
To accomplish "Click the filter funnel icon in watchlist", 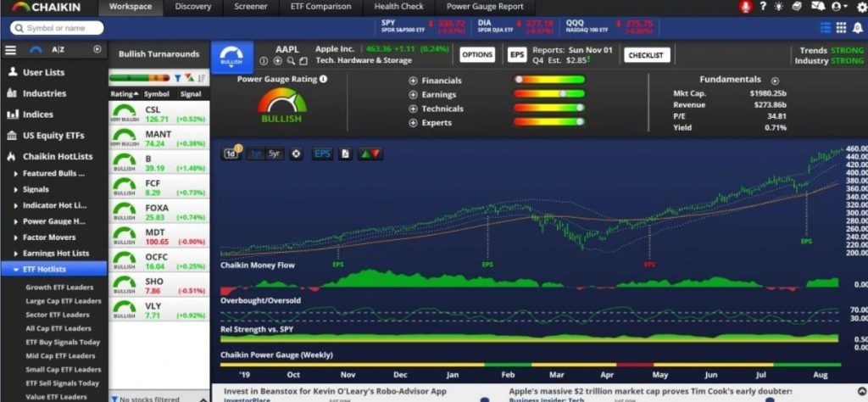I will 177,78.
